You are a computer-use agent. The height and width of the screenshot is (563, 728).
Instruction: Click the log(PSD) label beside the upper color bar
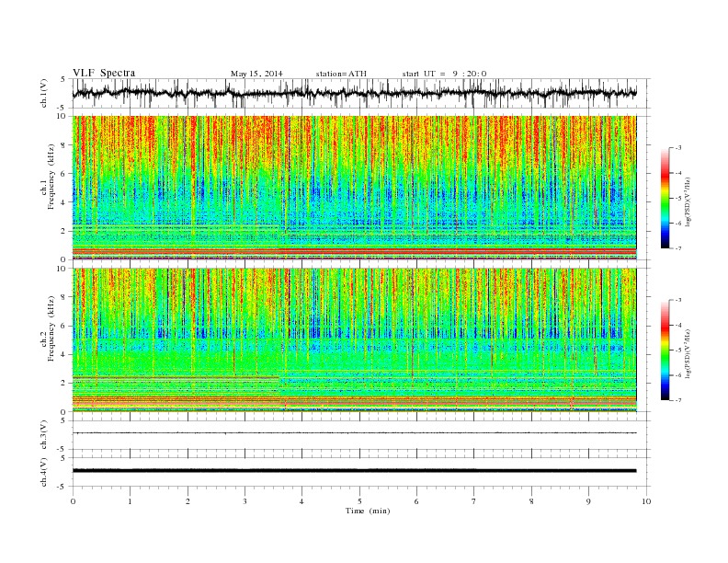688,201
